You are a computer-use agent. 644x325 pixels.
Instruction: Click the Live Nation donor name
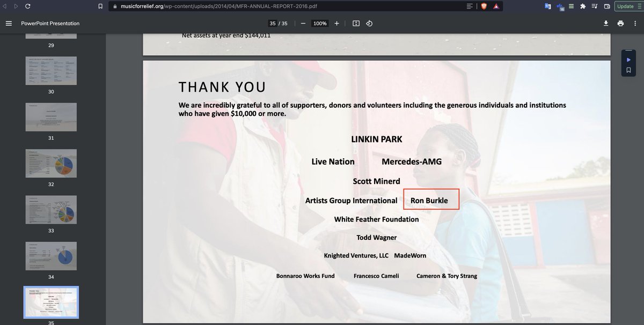click(333, 161)
